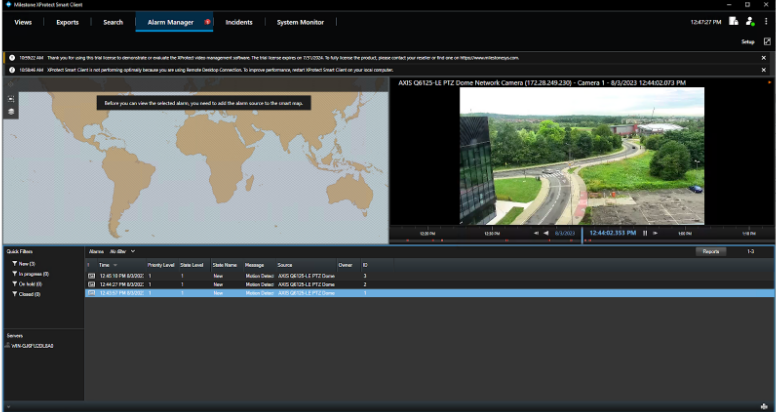Select the alarm at 12:43:57 PM
Image resolution: width=776 pixels, height=412 pixels.
point(429,293)
